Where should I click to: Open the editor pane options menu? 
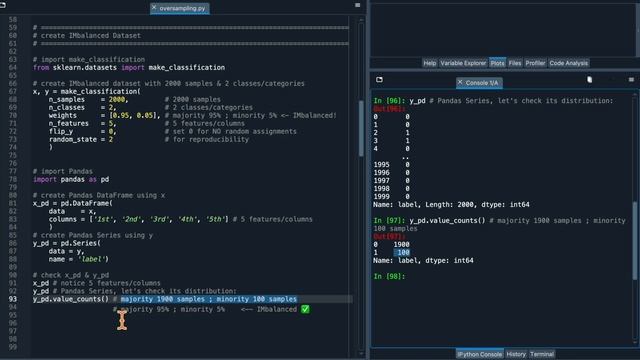(x=358, y=5)
